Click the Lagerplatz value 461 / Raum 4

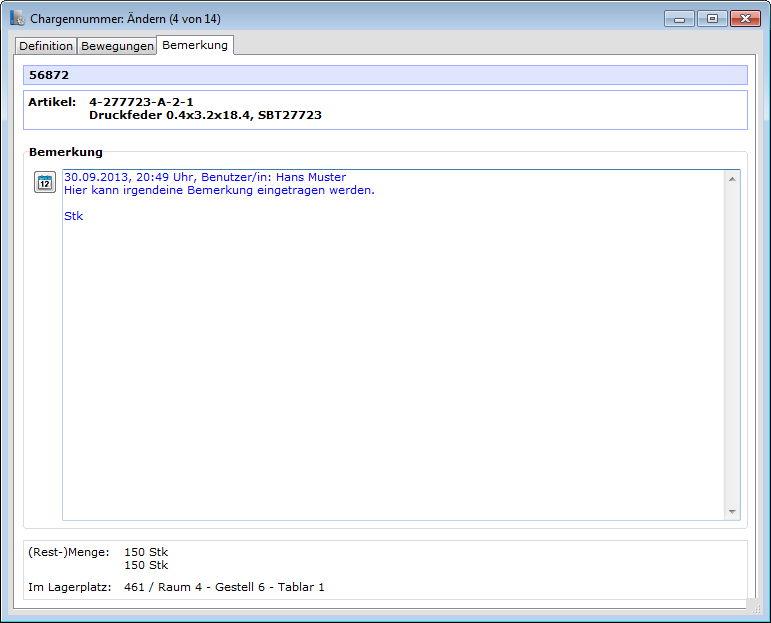pos(224,587)
